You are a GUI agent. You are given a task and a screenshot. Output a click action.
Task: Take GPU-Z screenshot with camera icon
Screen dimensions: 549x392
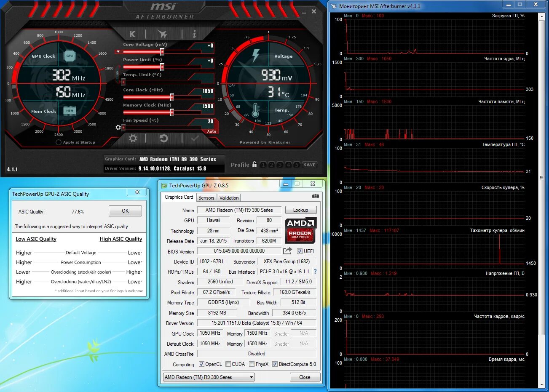coord(315,196)
